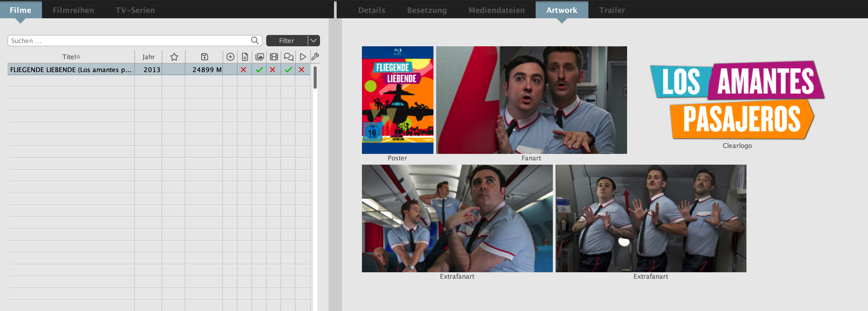Click red X in NFO column
The image size is (868, 311).
(243, 70)
